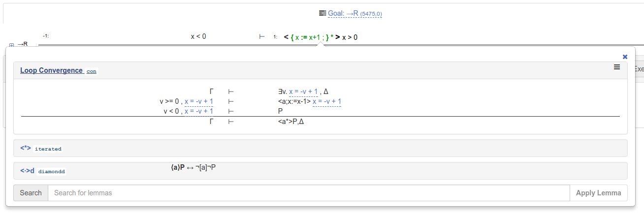This screenshot has height=217, width=644.
Task: Open the Goal: →R link
Action: 343,13
